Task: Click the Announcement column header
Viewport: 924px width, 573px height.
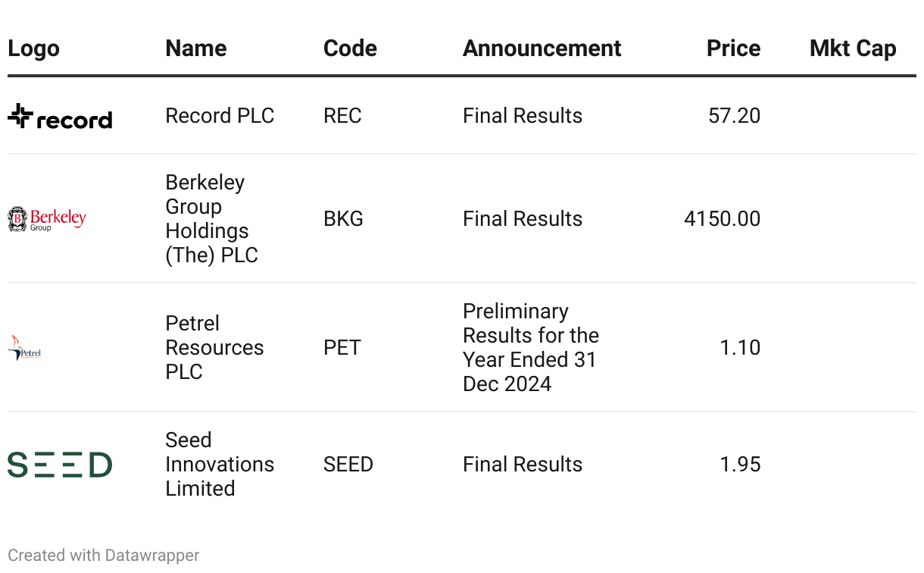Action: 542,49
